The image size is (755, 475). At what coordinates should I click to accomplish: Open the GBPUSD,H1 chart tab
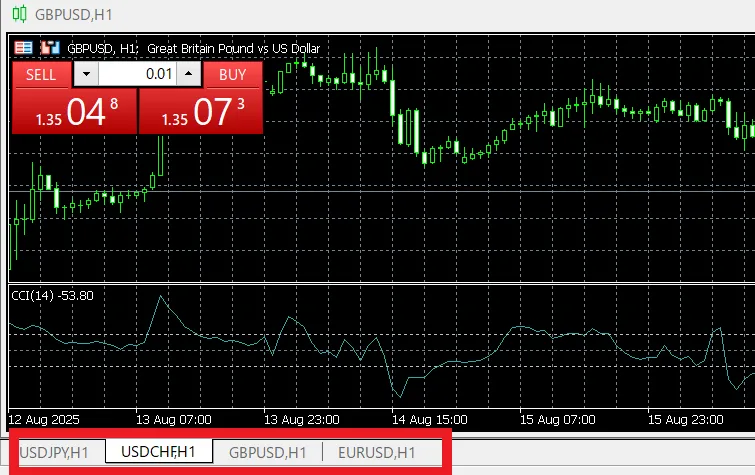point(267,452)
